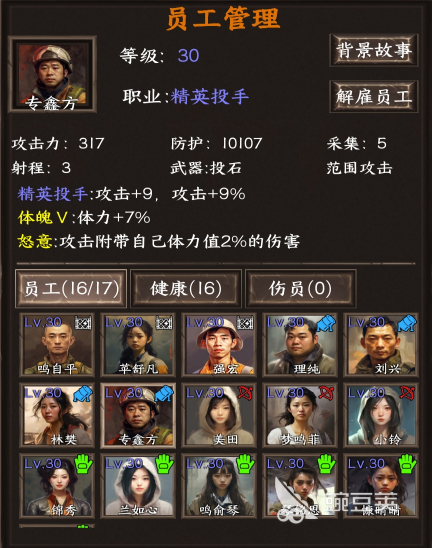Viewport: 432px width, 548px height.
Task: Click the 精英投手 profession label
Action: 210,96
